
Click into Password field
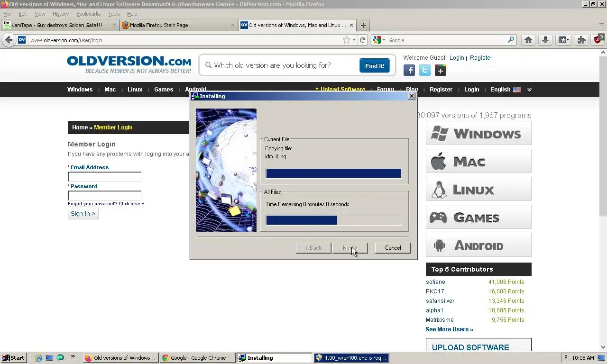point(104,195)
